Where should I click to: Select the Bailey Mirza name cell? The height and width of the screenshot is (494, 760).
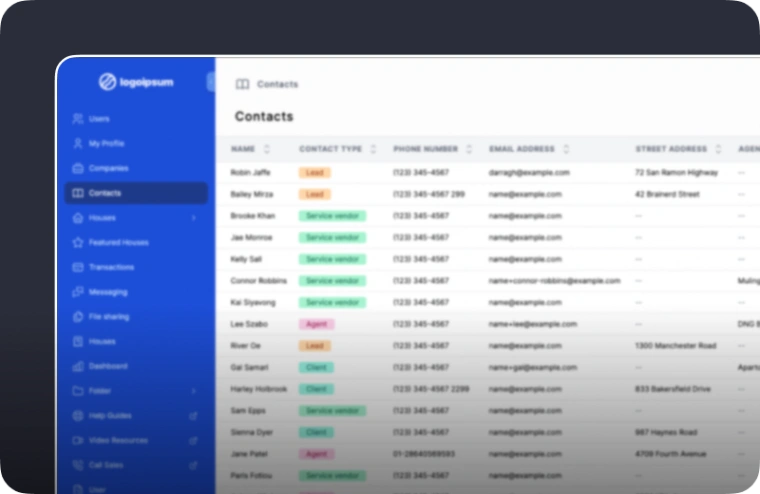(252, 194)
